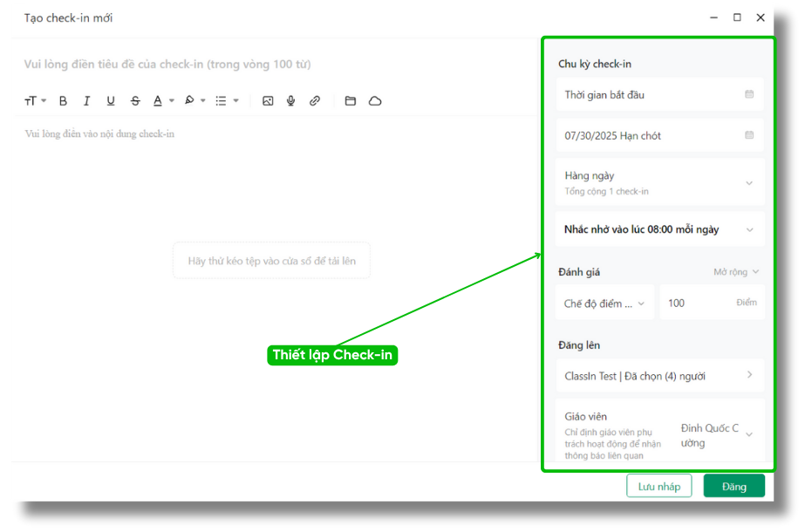Attach file using folder icon

(351, 101)
